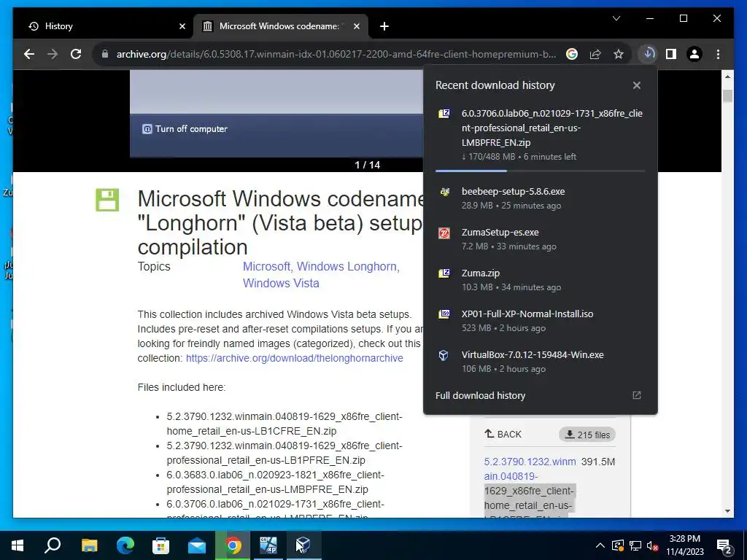Go back using the browser back arrow
The image size is (747, 560).
tap(29, 54)
